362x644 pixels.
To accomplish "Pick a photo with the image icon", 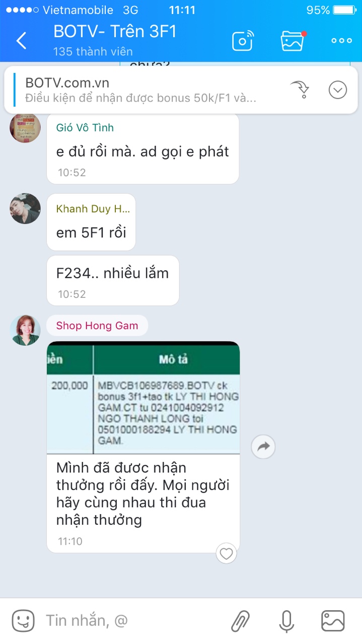I will [333, 621].
